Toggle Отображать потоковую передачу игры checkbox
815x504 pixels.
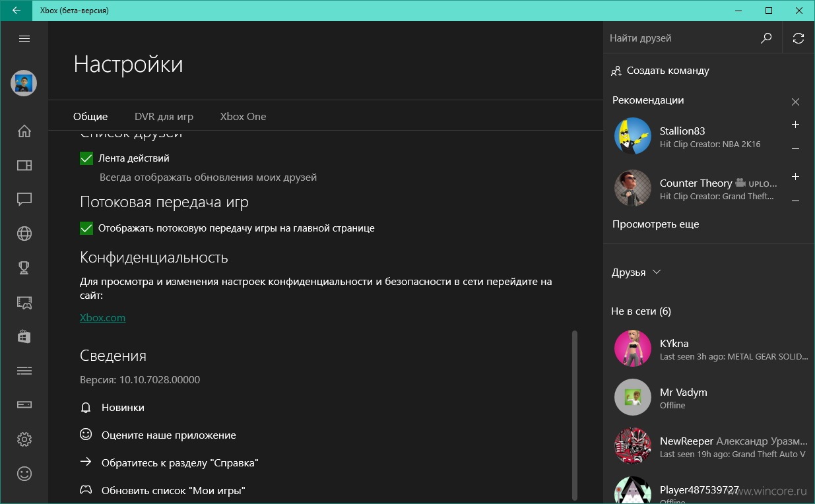[x=86, y=228]
